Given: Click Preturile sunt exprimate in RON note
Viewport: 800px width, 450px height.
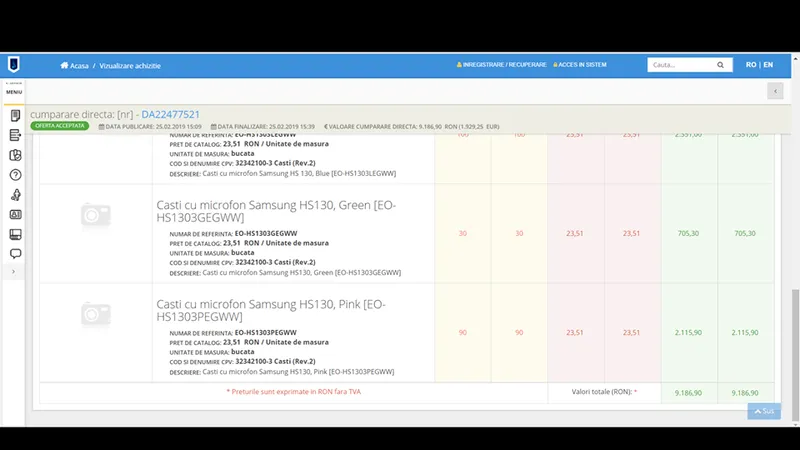Looking at the screenshot, I should (293, 392).
